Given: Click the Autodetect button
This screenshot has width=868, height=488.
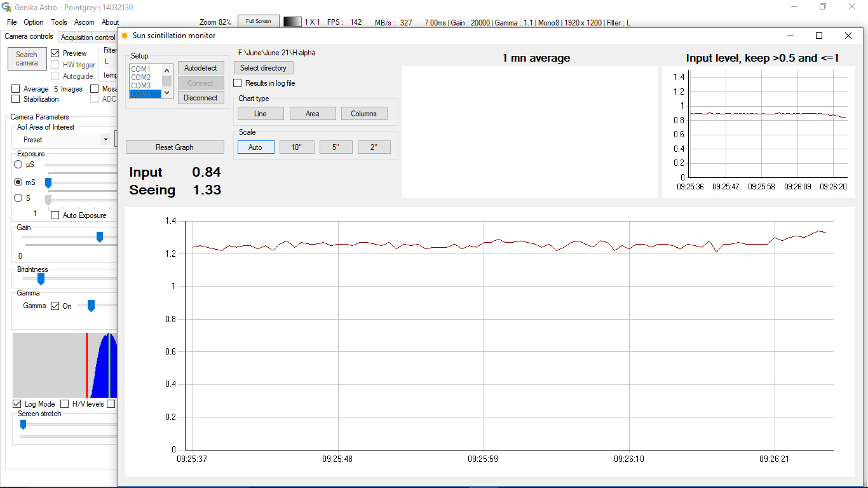Looking at the screenshot, I should [201, 68].
